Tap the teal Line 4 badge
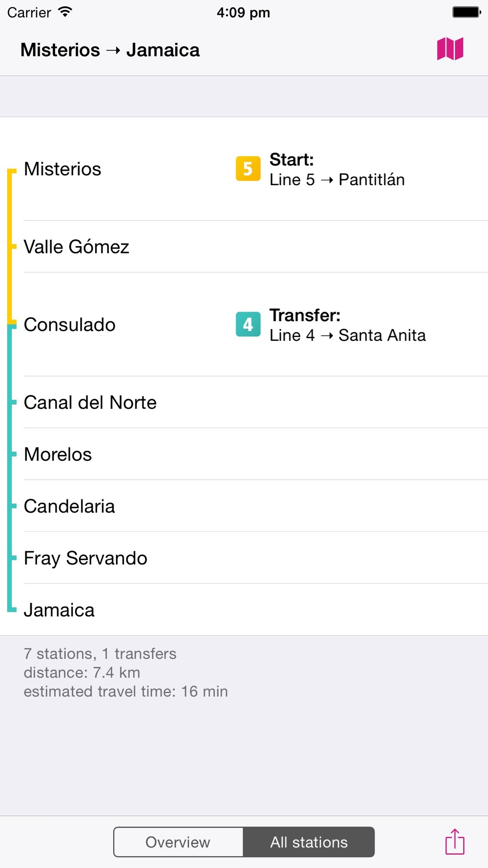The height and width of the screenshot is (868, 488). (x=248, y=325)
